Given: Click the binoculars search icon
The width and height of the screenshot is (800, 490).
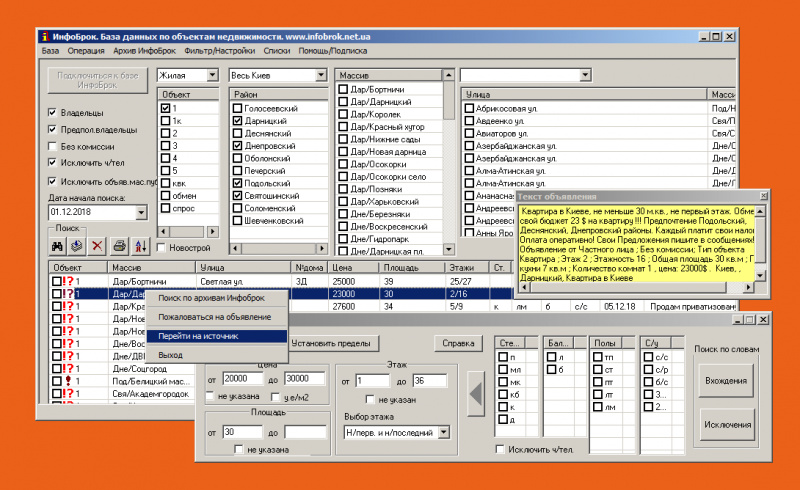Looking at the screenshot, I should point(56,246).
